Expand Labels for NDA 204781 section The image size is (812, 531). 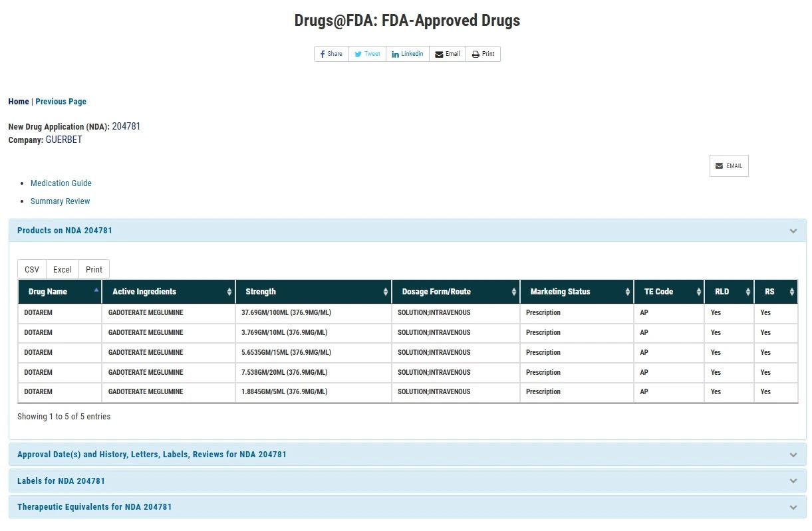pyautogui.click(x=61, y=480)
